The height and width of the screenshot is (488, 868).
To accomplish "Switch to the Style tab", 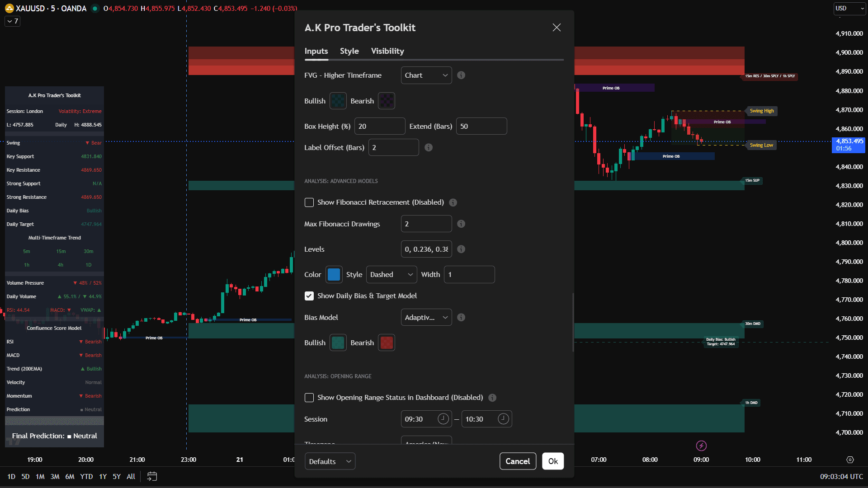I will [349, 51].
